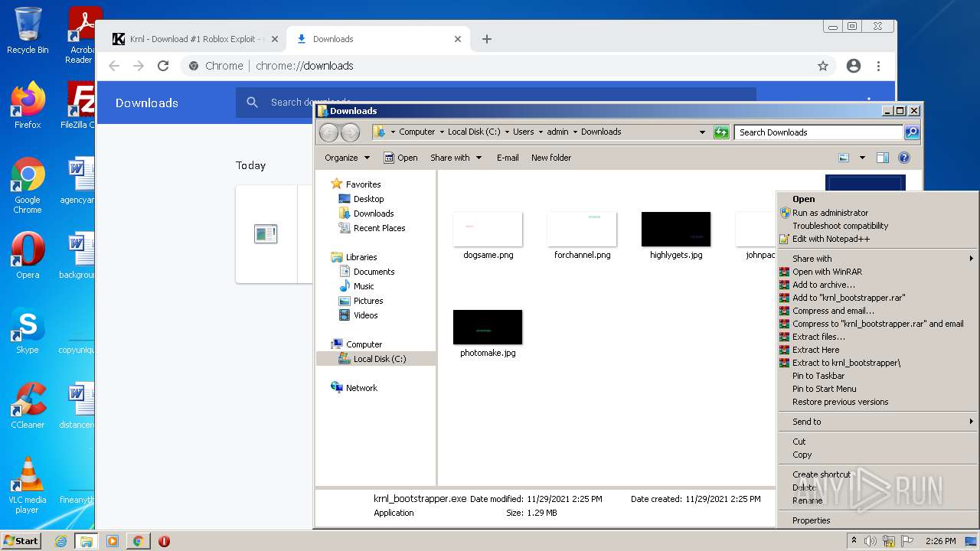The height and width of the screenshot is (551, 980).
Task: Click Local Disk (C:) in address path
Action: [x=474, y=132]
